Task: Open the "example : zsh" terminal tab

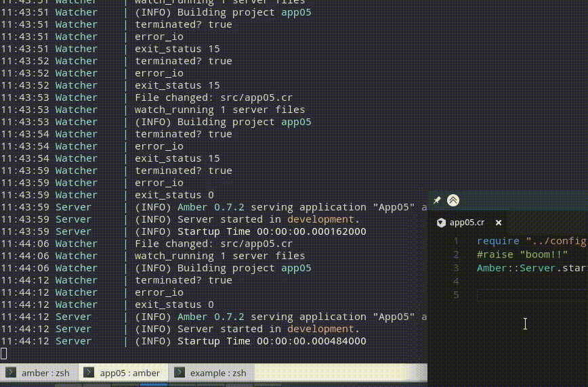Action: tap(212, 373)
